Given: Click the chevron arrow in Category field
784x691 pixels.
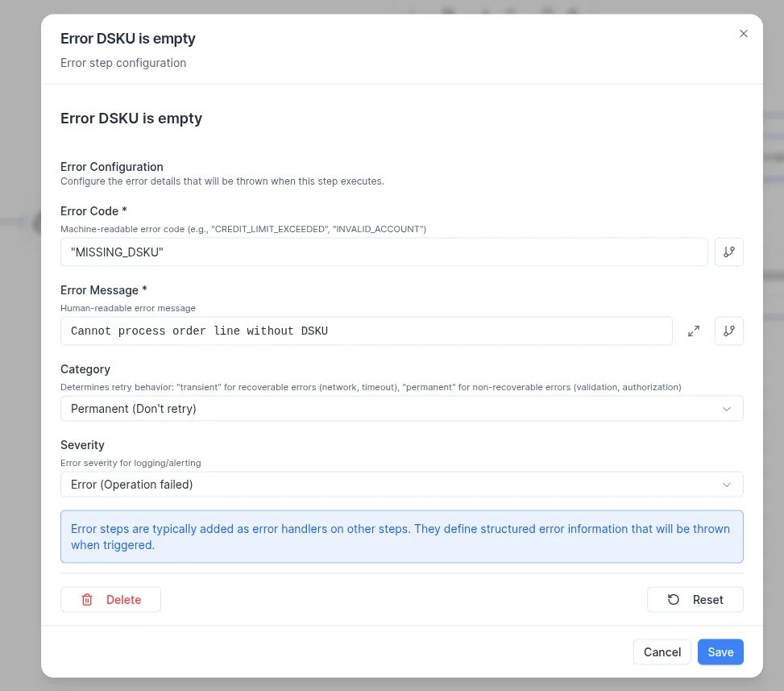Looking at the screenshot, I should click(x=726, y=409).
